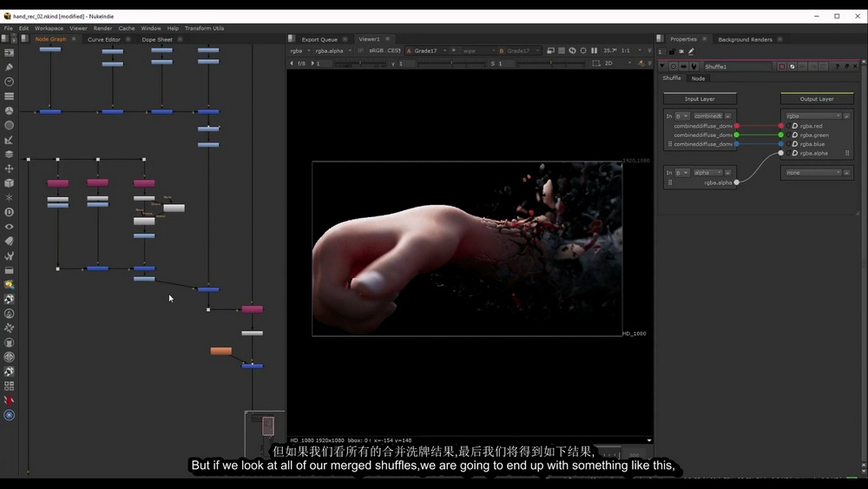This screenshot has height=489, width=868.
Task: Switch to the Background Renders tab
Action: [x=745, y=39]
